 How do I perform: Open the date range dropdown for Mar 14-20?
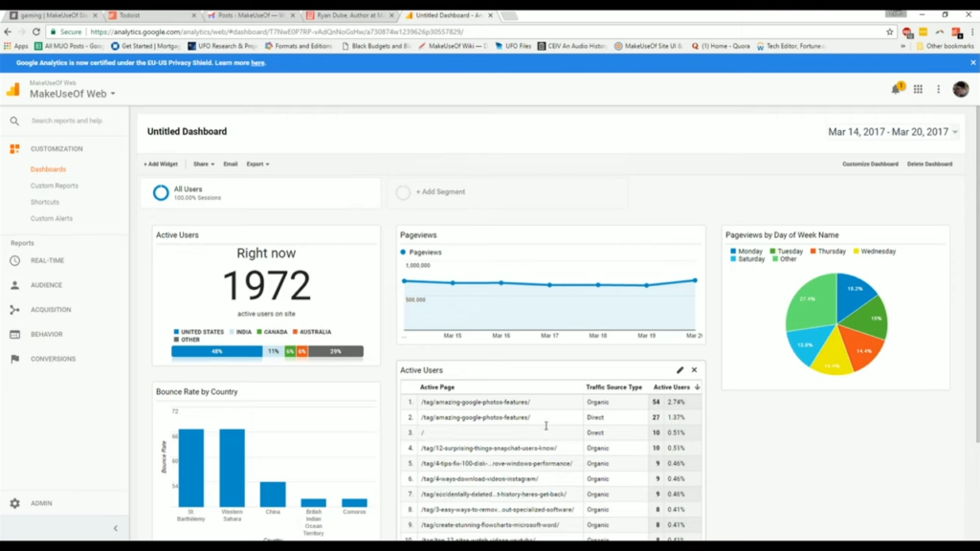click(x=891, y=131)
